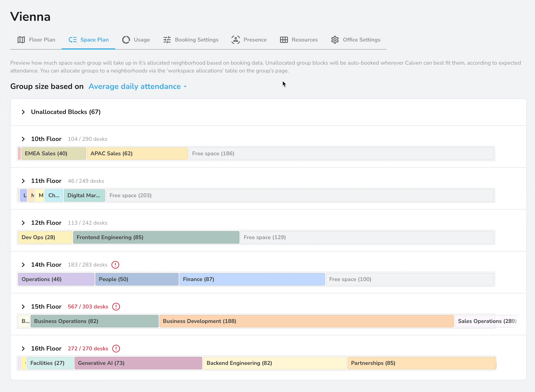
Task: Open the Average daily attendance dropdown
Action: [x=138, y=86]
